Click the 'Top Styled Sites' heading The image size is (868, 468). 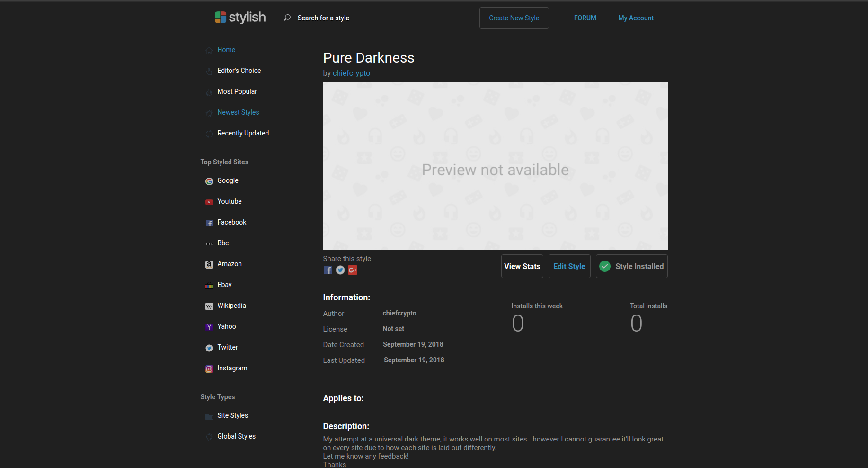pyautogui.click(x=224, y=162)
